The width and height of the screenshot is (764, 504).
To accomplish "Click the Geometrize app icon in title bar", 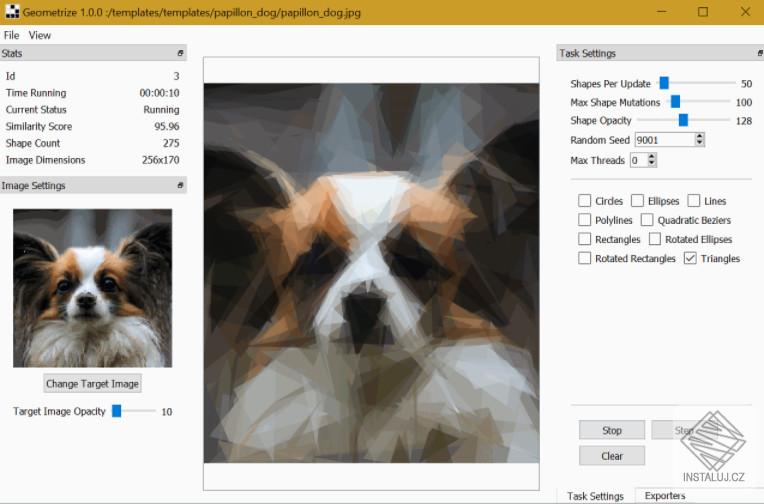I will (12, 12).
